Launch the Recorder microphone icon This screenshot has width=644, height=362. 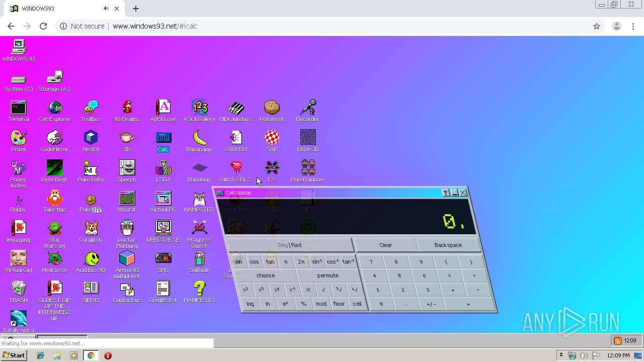(x=307, y=111)
